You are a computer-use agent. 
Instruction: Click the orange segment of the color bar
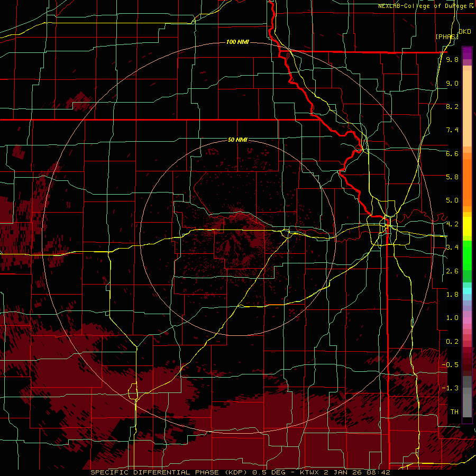(x=467, y=183)
